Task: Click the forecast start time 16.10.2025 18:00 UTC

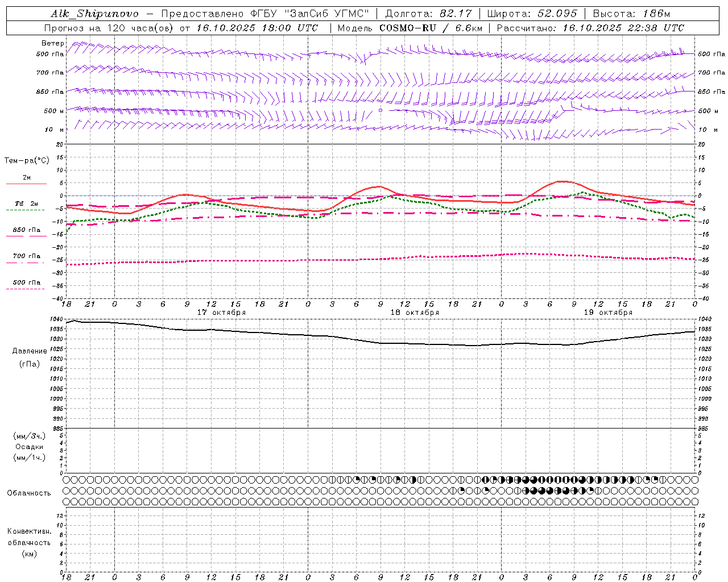Action: [x=257, y=28]
